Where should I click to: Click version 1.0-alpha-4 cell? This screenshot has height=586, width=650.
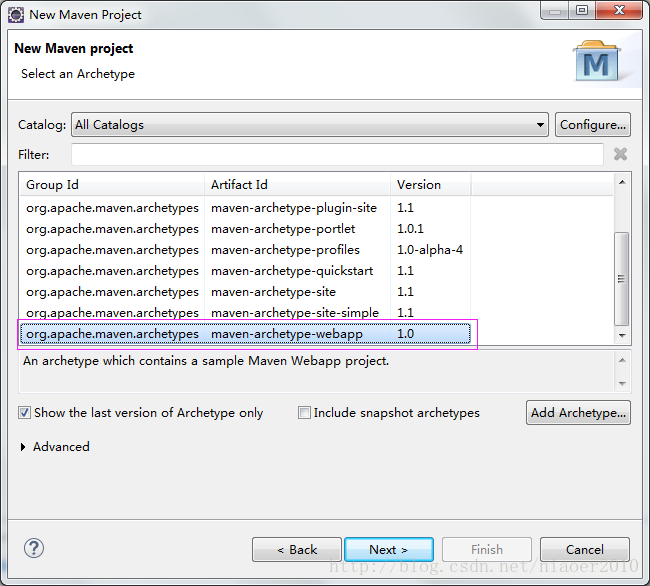pyautogui.click(x=430, y=250)
